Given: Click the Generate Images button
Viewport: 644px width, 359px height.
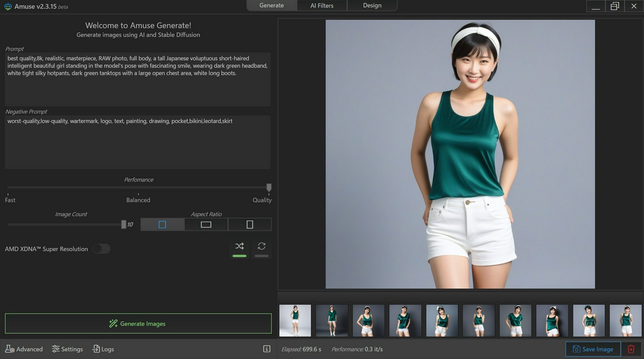Looking at the screenshot, I should pos(138,324).
